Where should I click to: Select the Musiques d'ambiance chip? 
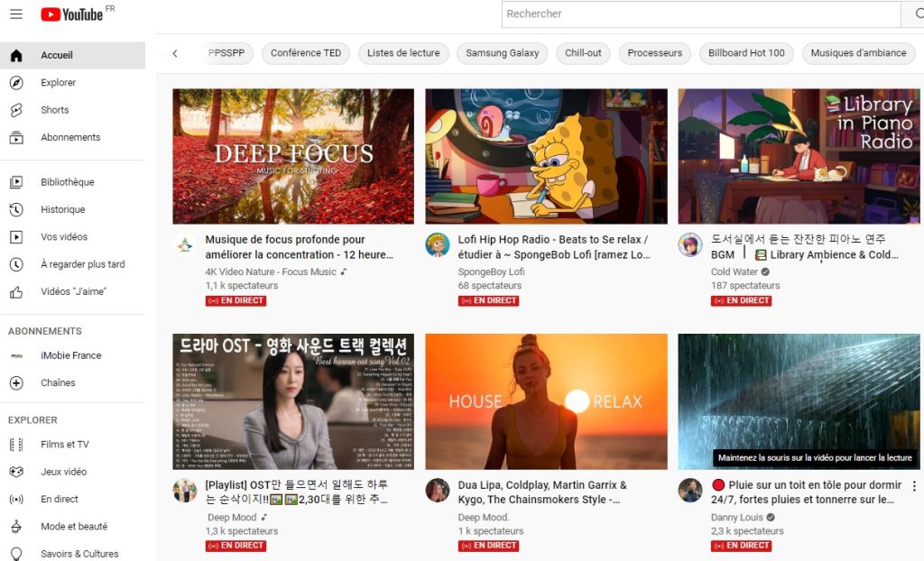click(x=859, y=53)
